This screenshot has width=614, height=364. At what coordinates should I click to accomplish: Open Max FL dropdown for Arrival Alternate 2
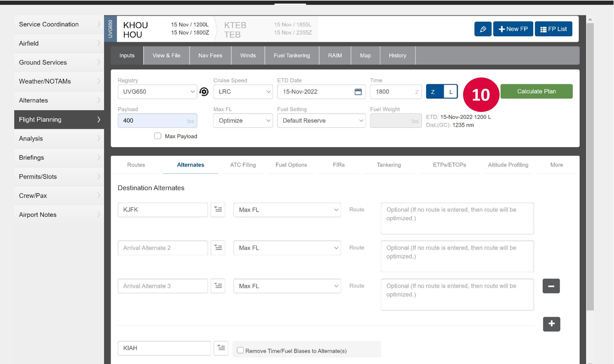click(287, 248)
